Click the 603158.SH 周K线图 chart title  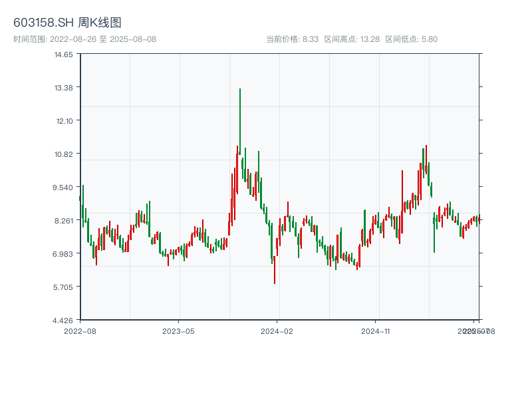pos(67,23)
